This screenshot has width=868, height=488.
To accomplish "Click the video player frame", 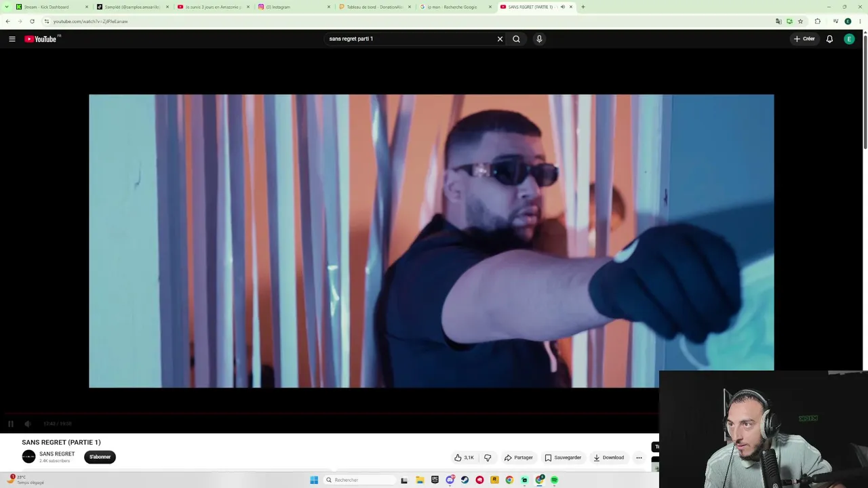I will click(x=431, y=241).
